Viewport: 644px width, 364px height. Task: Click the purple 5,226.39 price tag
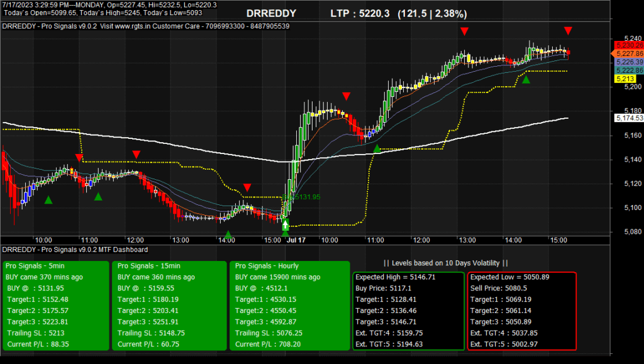629,62
